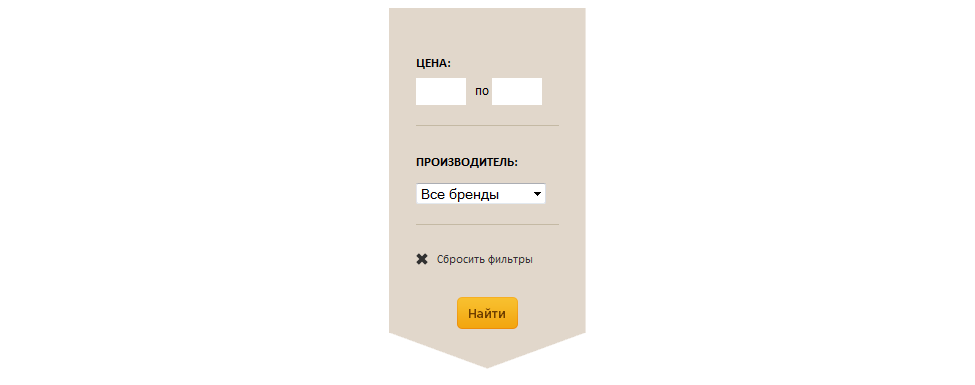This screenshot has height=385, width=975.
Task: Click the Все бренды text in the selector
Action: click(460, 195)
